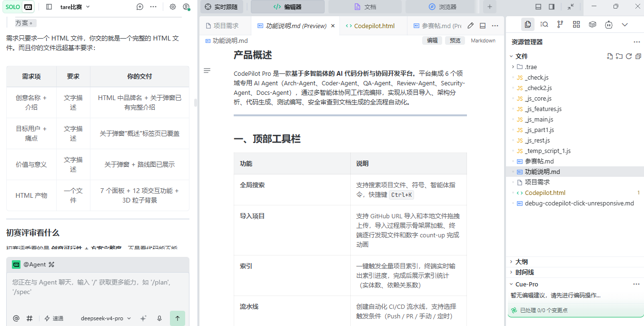Viewport: 644px width, 326px height.
Task: Open the tare比赛 project dropdown
Action: [75, 7]
